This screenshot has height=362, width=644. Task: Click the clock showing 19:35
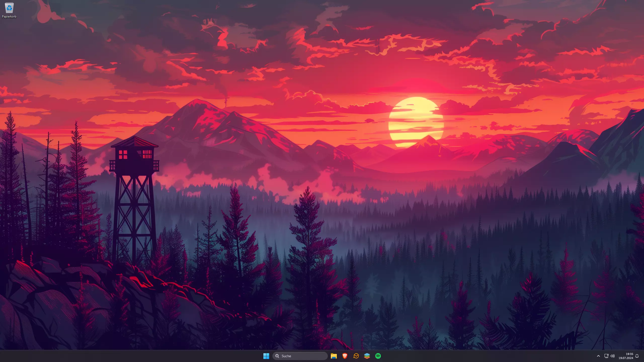[x=629, y=354]
